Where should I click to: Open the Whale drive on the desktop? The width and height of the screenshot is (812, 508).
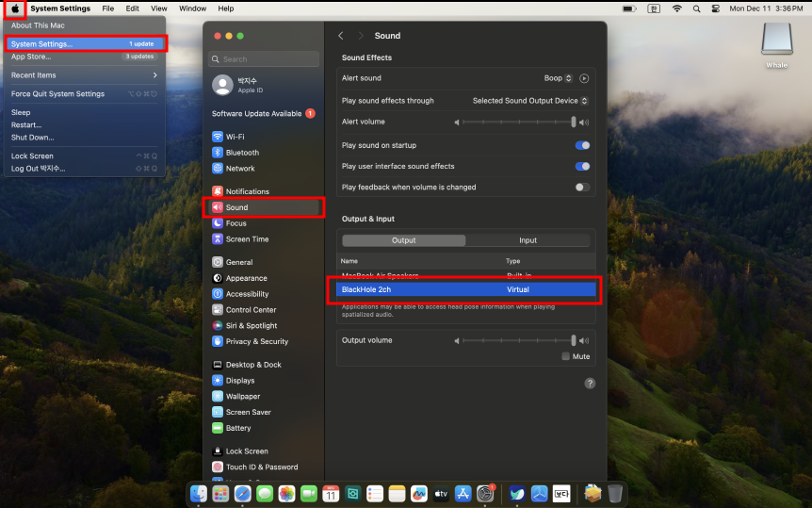tap(777, 47)
